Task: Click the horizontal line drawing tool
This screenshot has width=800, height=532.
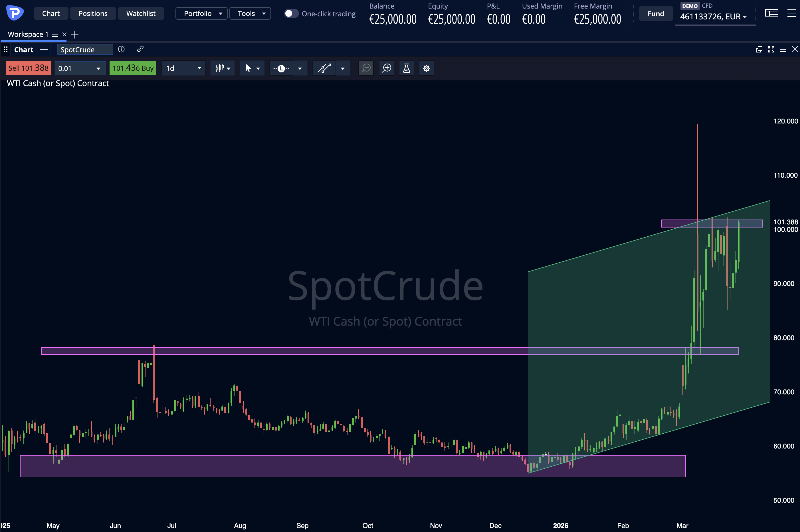Action: point(281,68)
